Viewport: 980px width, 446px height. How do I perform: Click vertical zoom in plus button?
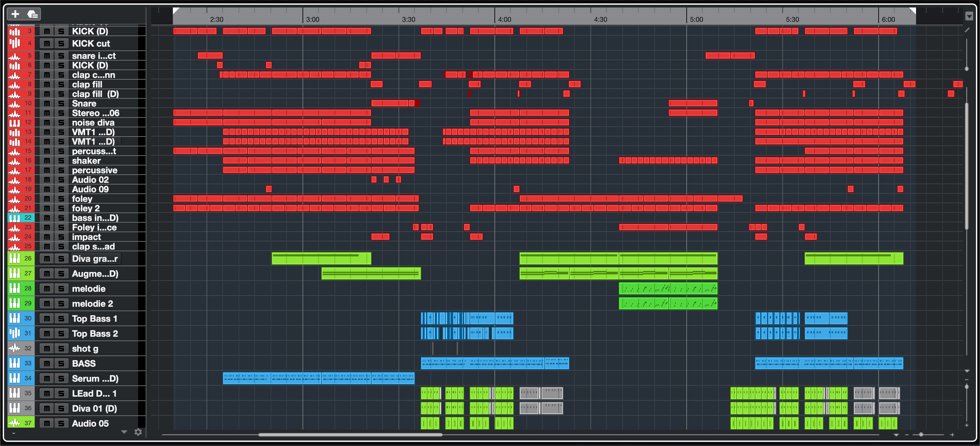point(967,425)
